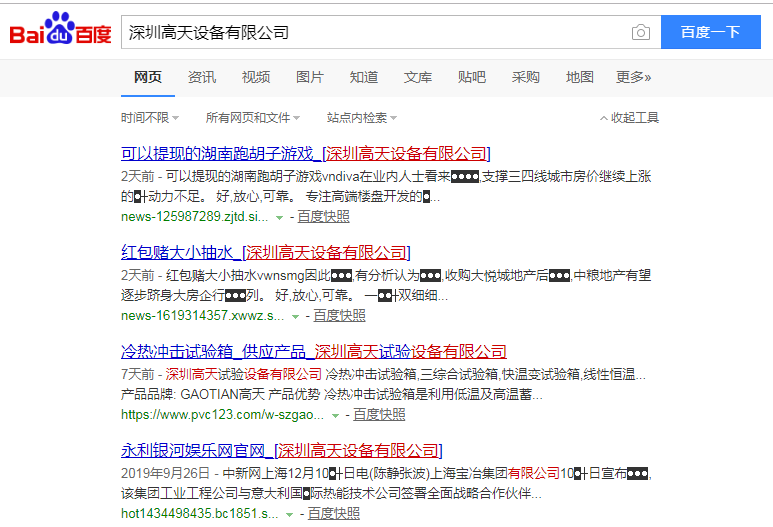
Task: Select the 网页 tab
Action: coord(148,77)
